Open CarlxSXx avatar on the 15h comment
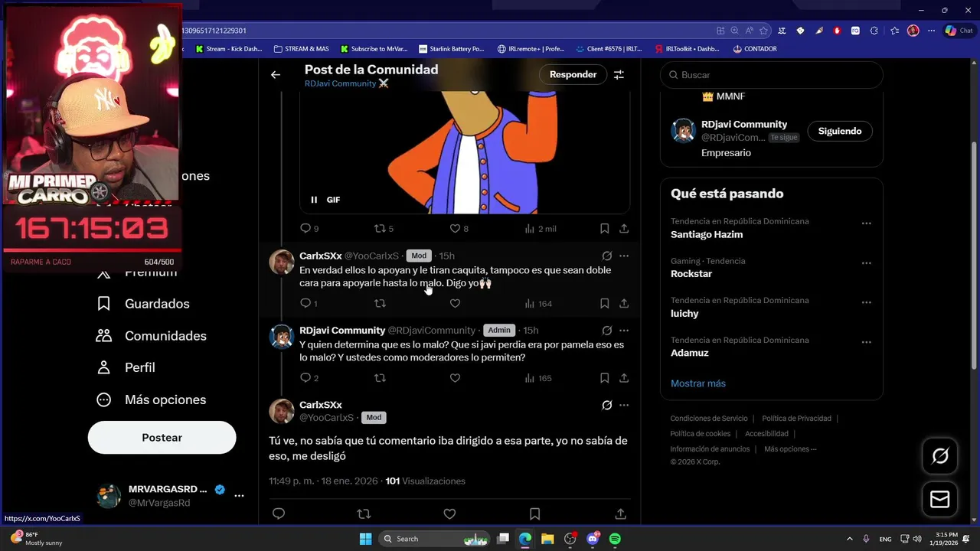Image resolution: width=980 pixels, height=551 pixels. pyautogui.click(x=282, y=262)
